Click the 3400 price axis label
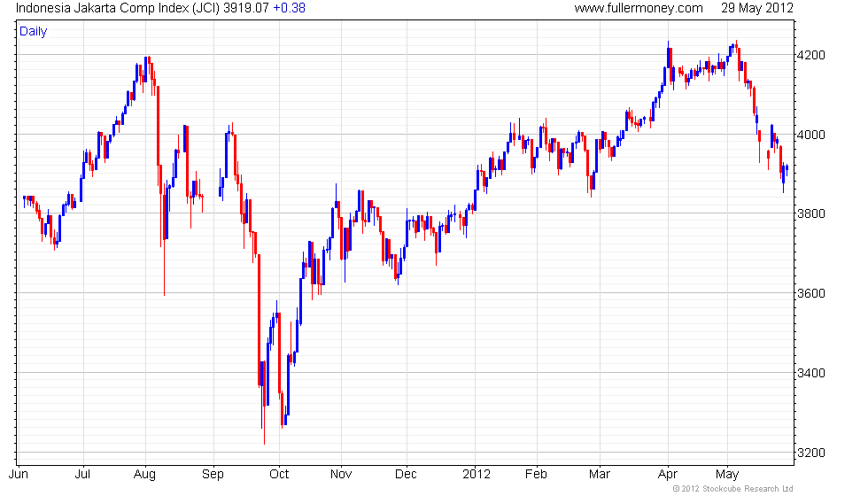 pyautogui.click(x=810, y=373)
